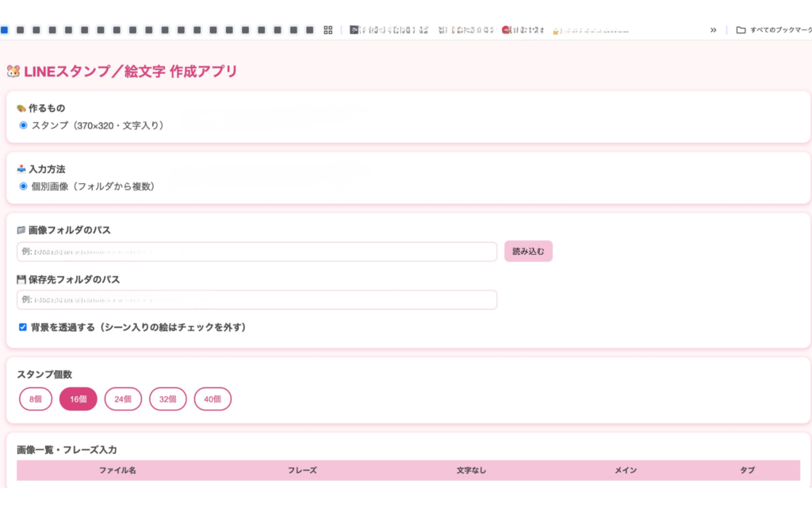Click the LINEスタンプ／絵文字 作成アプリ title
This screenshot has height=508, width=812.
pos(122,71)
